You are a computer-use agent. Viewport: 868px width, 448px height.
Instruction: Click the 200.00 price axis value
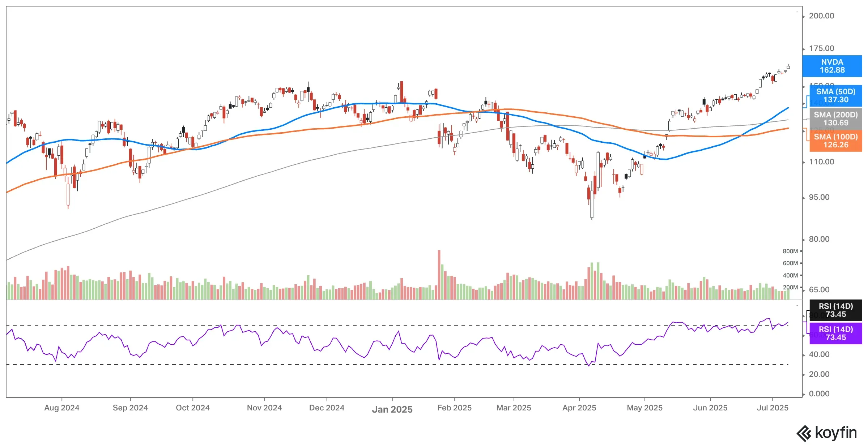pos(822,16)
